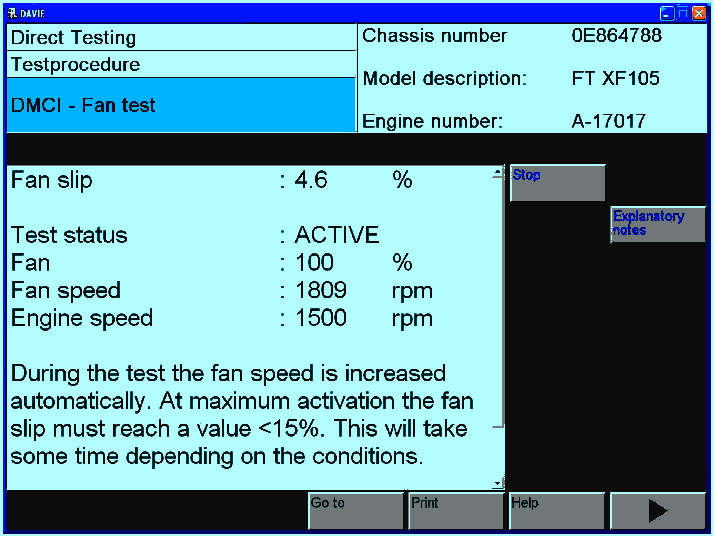Screen dimensions: 714x536
Task: Print the fan test results
Action: (455, 510)
